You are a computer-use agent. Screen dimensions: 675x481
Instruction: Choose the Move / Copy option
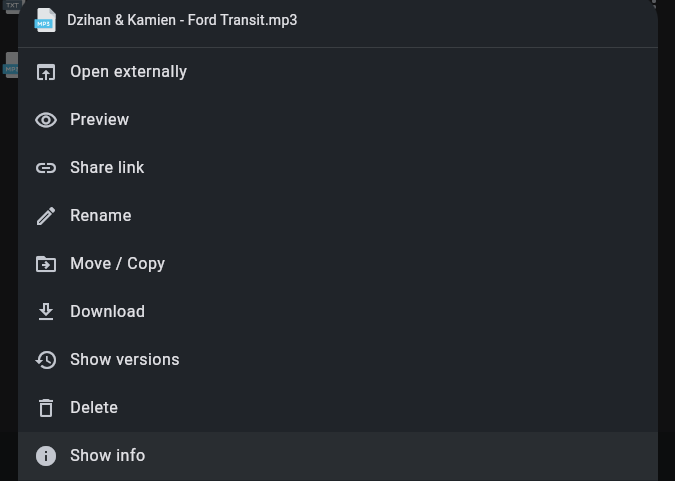[x=338, y=264]
